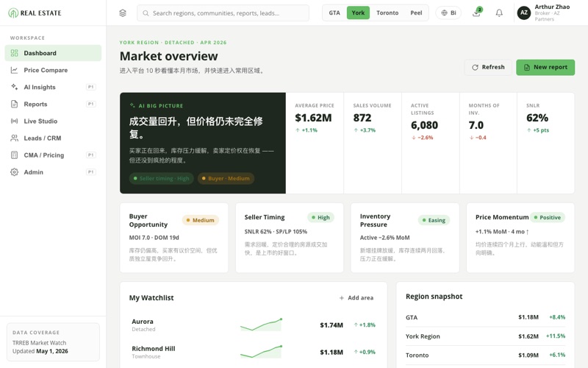Click the Buyer · Medium pill

click(x=226, y=178)
